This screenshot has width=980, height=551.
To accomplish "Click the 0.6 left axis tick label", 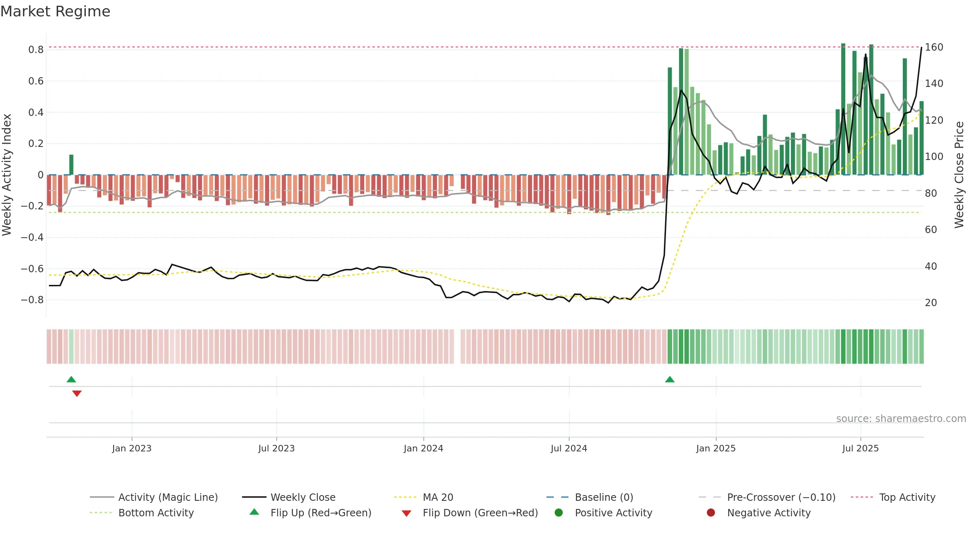I will 36,81.
